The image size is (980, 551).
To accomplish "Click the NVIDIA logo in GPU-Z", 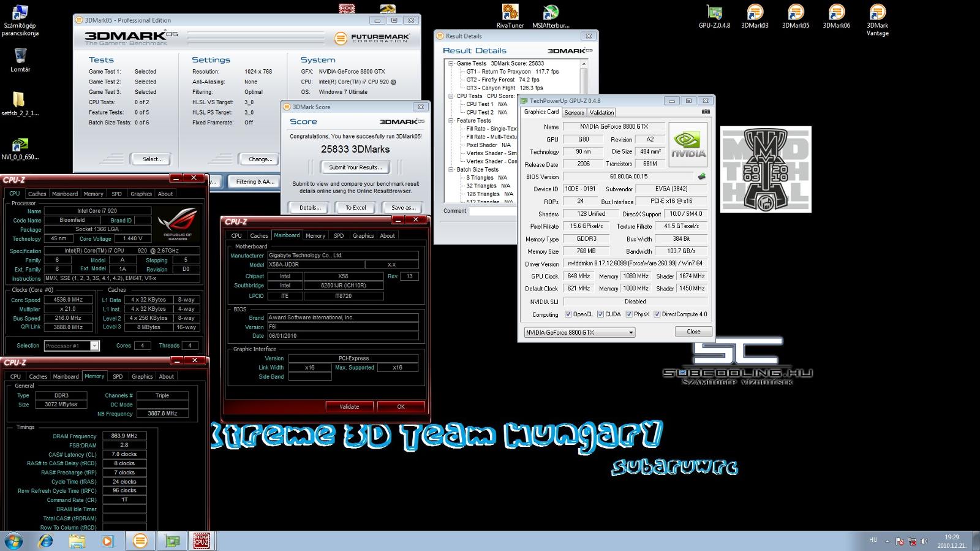I will (688, 144).
